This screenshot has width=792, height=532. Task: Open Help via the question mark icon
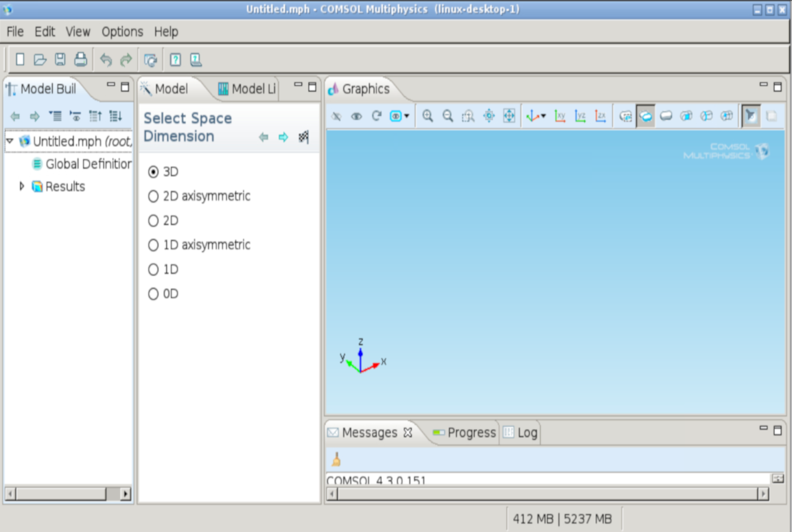(x=175, y=60)
